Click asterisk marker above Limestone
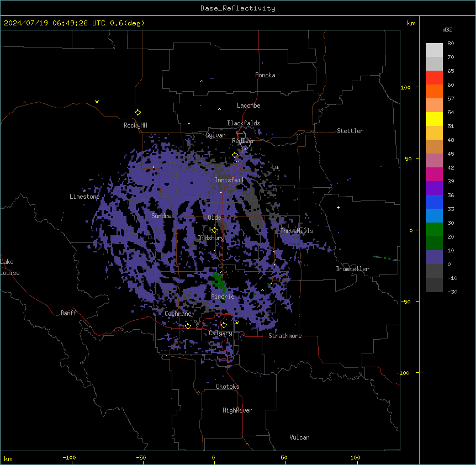 (84, 191)
